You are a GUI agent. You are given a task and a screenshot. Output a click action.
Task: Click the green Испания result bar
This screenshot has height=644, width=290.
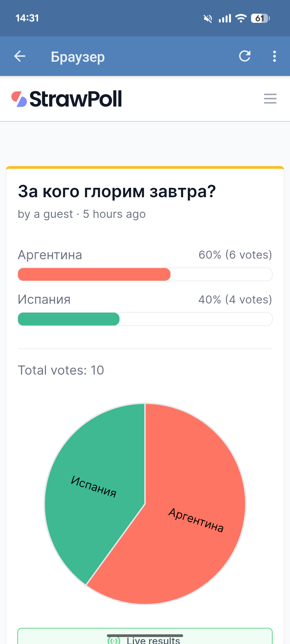click(x=68, y=319)
